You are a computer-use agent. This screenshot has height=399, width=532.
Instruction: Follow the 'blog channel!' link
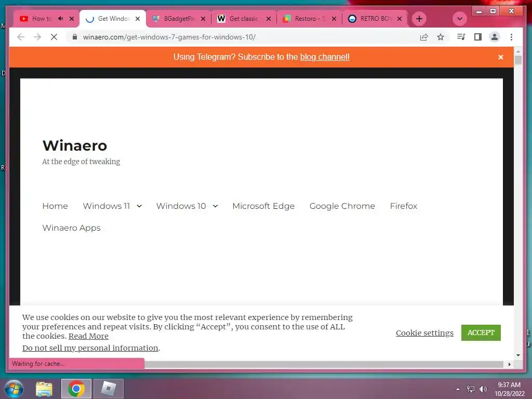[x=325, y=57]
